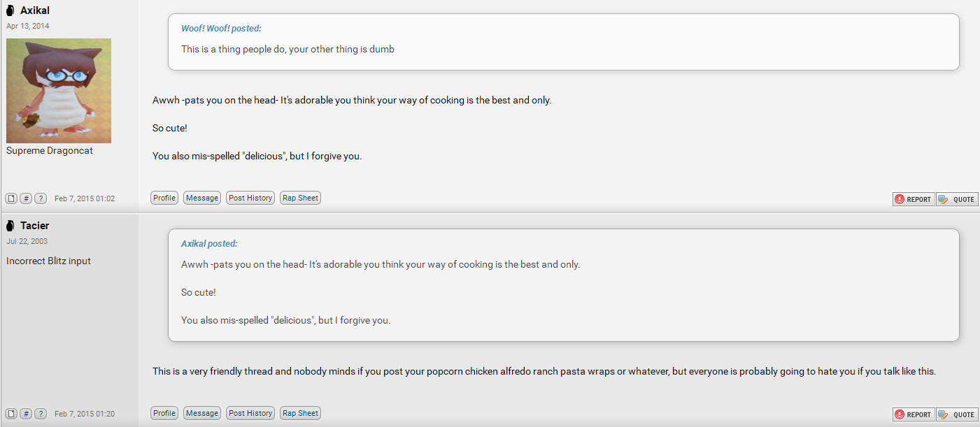Click the # permalink icon under Axikal's post
Screen dimensions: 980x427
[26, 198]
